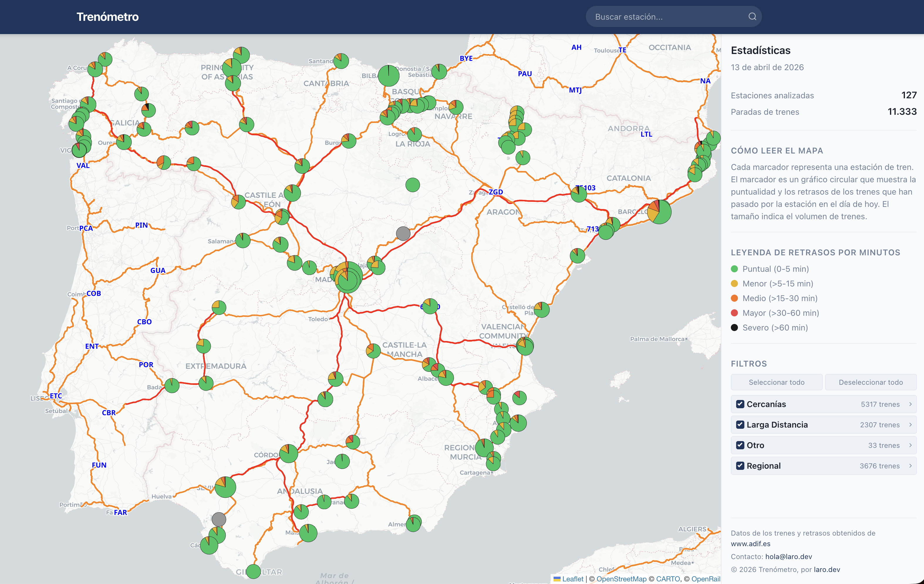Click the gray marker northeast of Madrid

[x=403, y=233]
